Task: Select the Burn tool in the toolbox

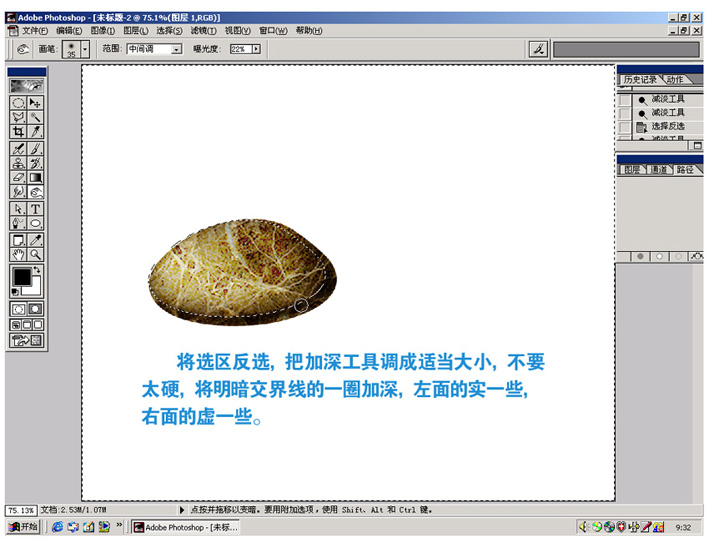Action: (35, 192)
